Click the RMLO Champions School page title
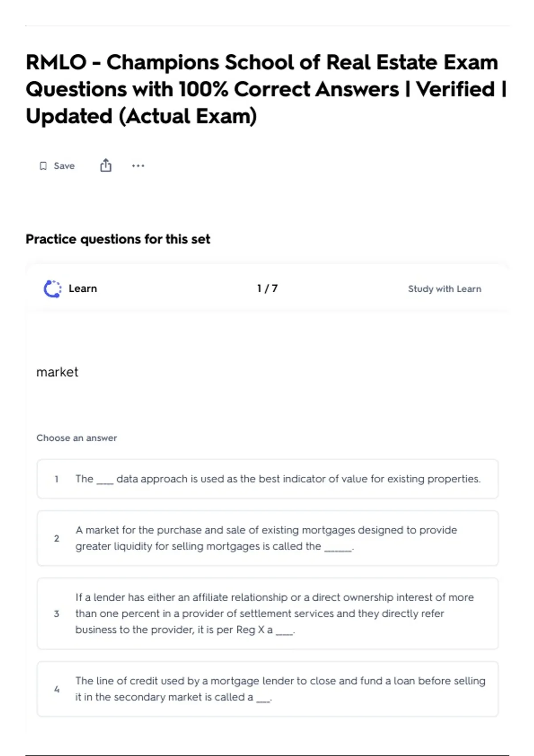This screenshot has width=534, height=756. click(x=266, y=89)
